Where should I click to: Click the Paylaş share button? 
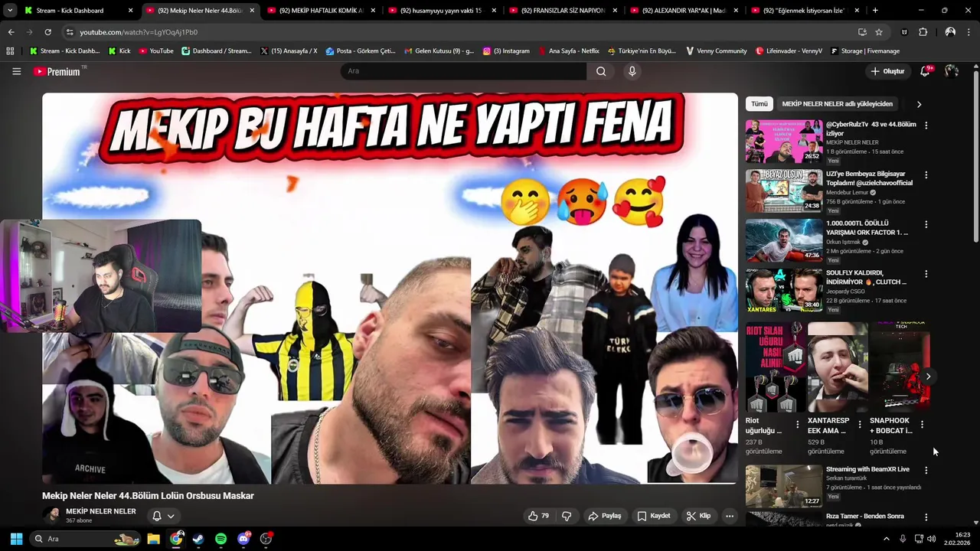coord(604,516)
